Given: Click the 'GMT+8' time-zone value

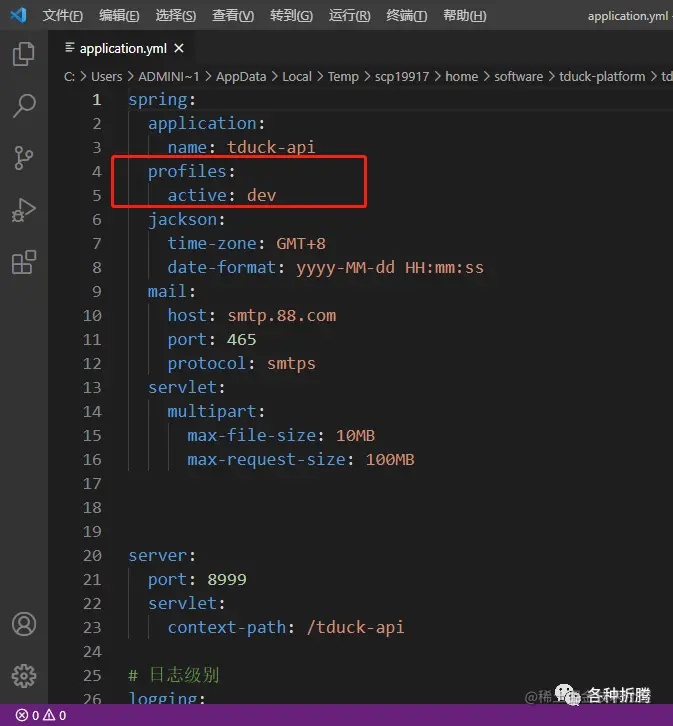Looking at the screenshot, I should click(301, 244).
